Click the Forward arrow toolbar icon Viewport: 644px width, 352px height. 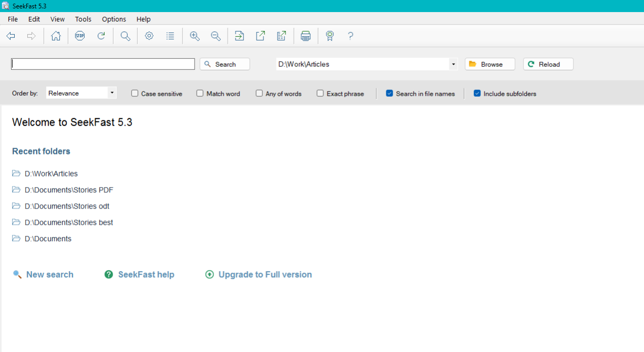point(32,36)
